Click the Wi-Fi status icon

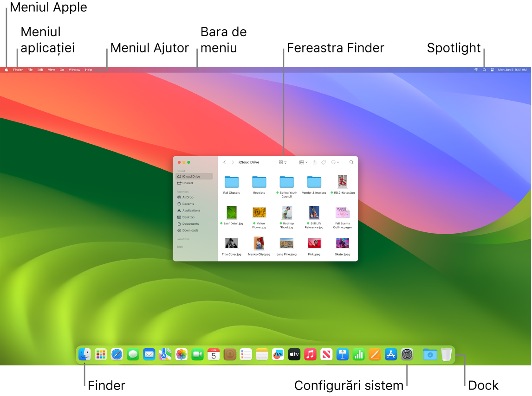pos(475,70)
